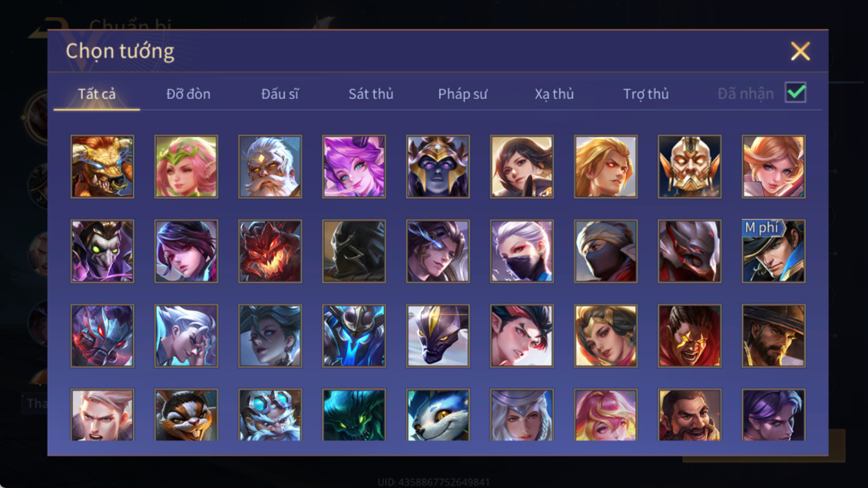This screenshot has width=868, height=488.
Task: Pick the purple-pink haired fairy hero
Action: coord(354,167)
